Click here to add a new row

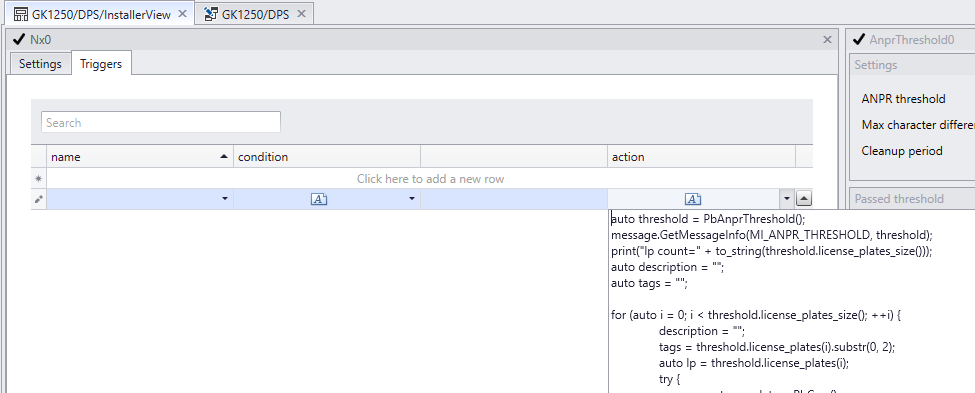pos(430,178)
